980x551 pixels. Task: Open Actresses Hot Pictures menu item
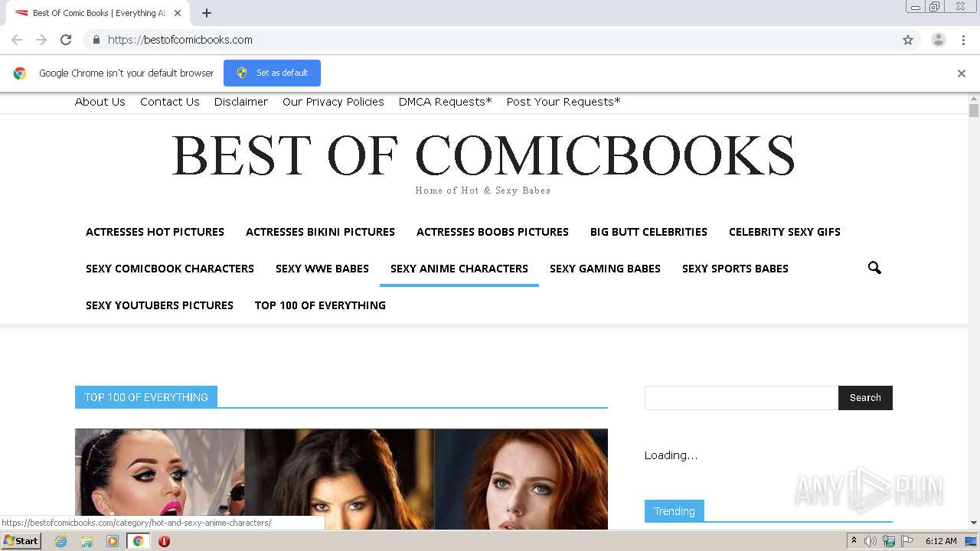(x=155, y=232)
